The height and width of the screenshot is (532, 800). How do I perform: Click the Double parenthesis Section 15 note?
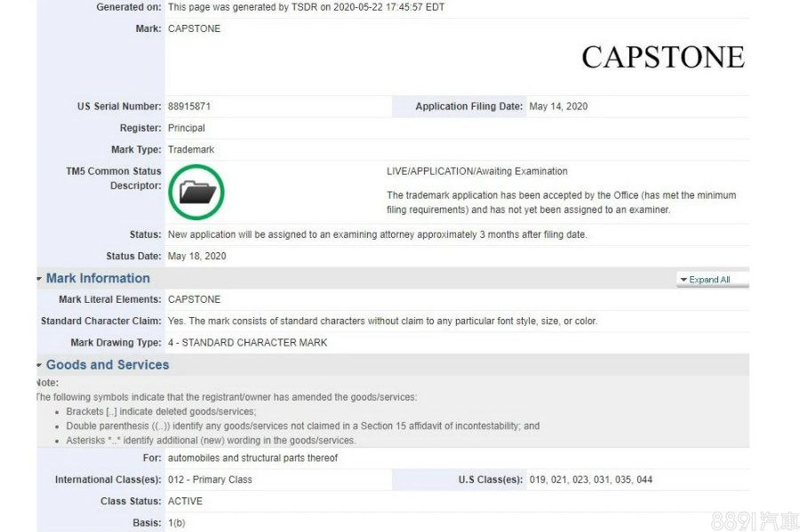(x=302, y=426)
